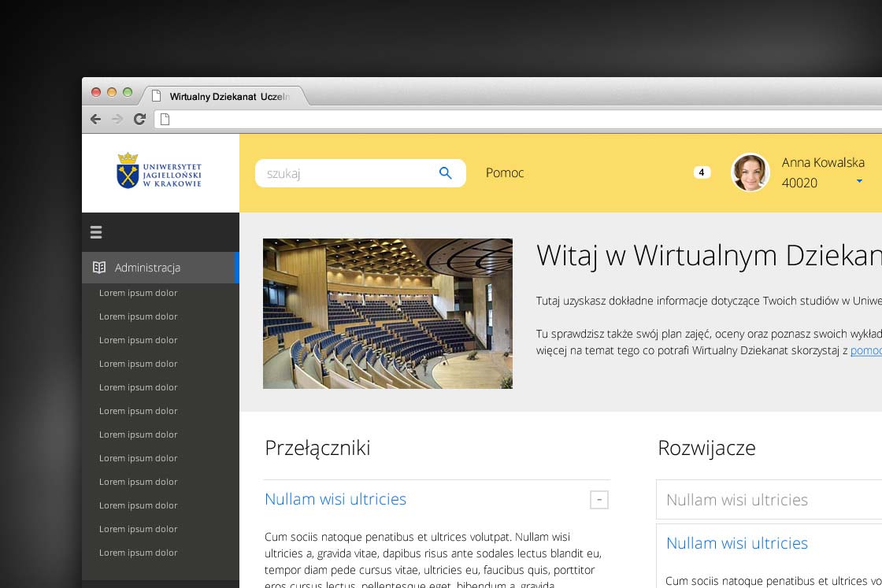Click the lecture hall photo thumbnail
This screenshot has width=882, height=588.
pos(387,313)
